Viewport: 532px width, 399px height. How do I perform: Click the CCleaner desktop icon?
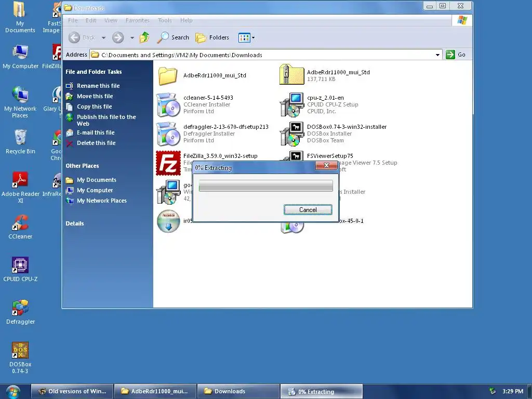(20, 222)
